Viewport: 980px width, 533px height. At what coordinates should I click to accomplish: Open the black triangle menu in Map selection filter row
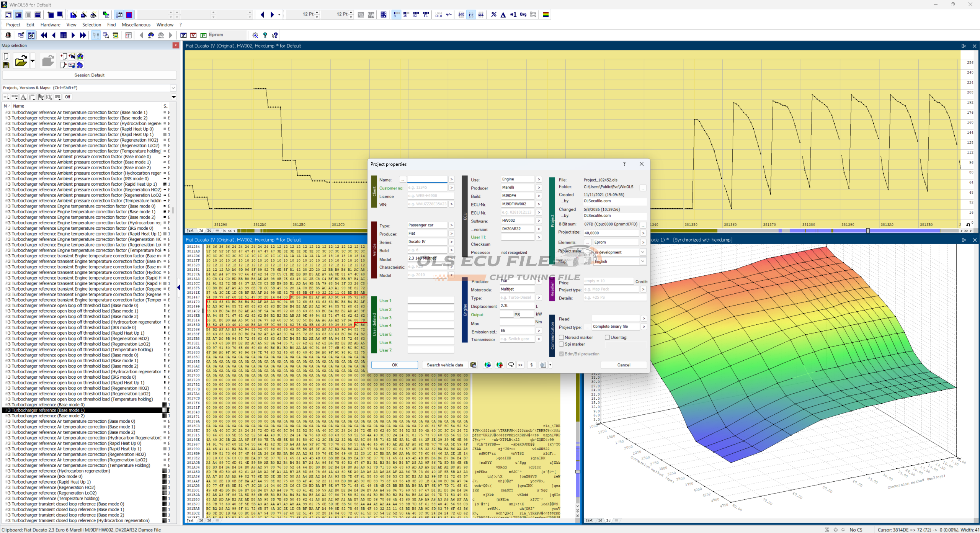click(174, 97)
